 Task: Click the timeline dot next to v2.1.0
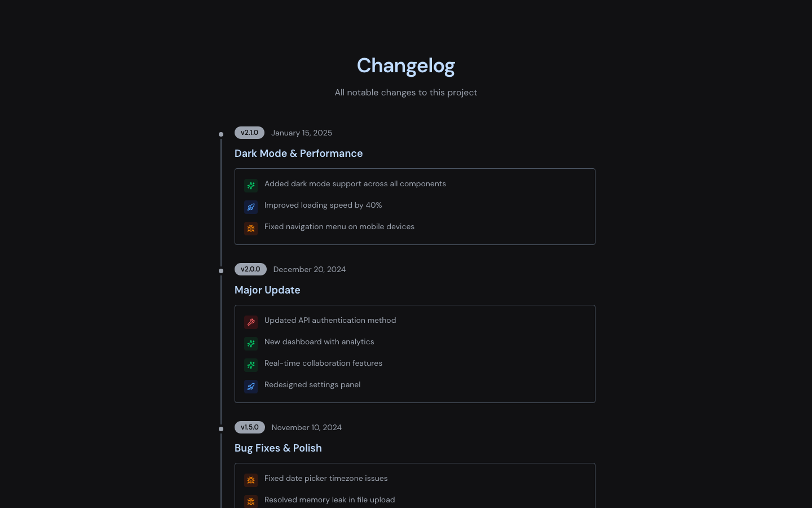pos(221,134)
